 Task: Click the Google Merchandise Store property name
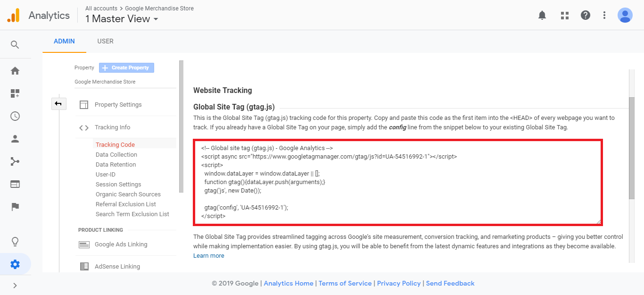point(105,82)
